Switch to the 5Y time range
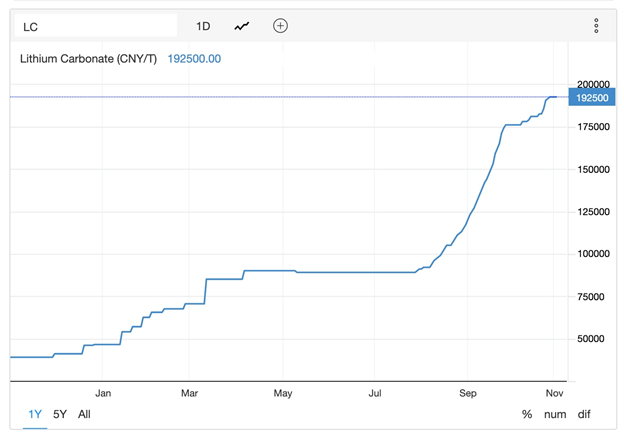 (x=60, y=414)
